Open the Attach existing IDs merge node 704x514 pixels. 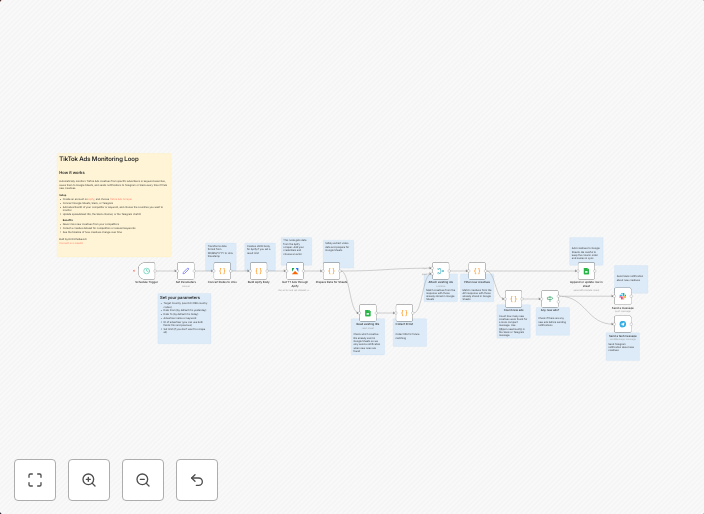coord(440,271)
